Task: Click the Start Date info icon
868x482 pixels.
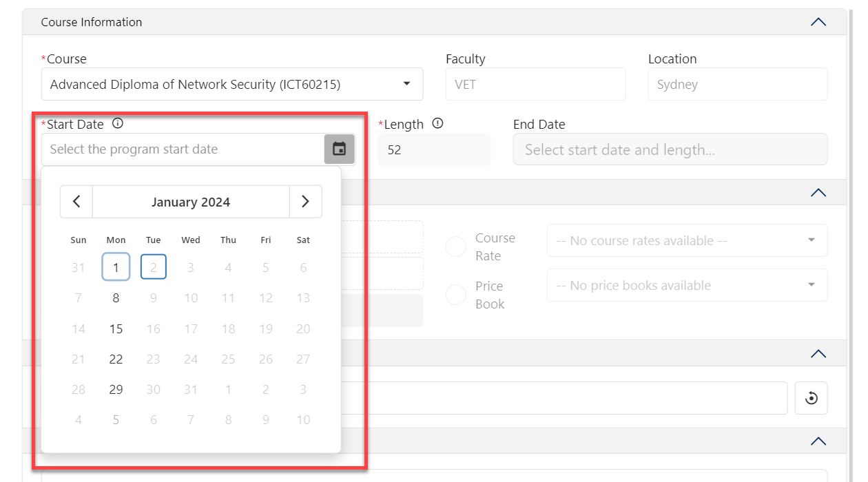Action: [118, 124]
